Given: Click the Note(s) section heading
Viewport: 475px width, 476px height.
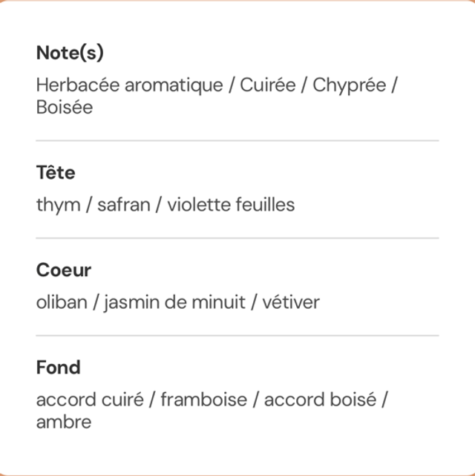Looking at the screenshot, I should (x=70, y=53).
